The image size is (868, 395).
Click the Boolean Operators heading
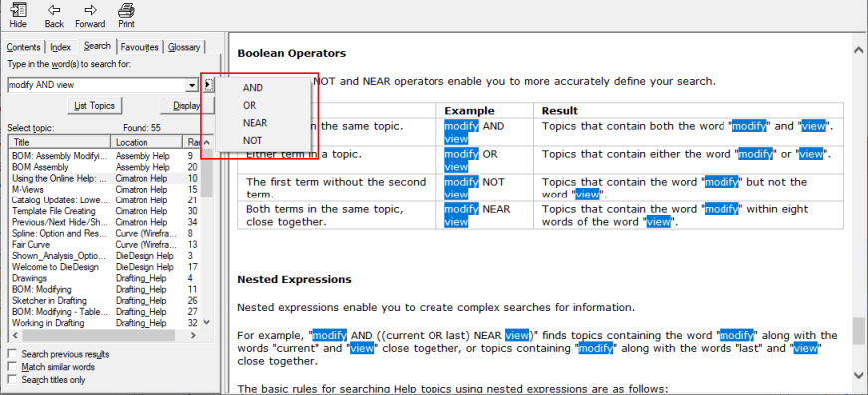tap(292, 53)
